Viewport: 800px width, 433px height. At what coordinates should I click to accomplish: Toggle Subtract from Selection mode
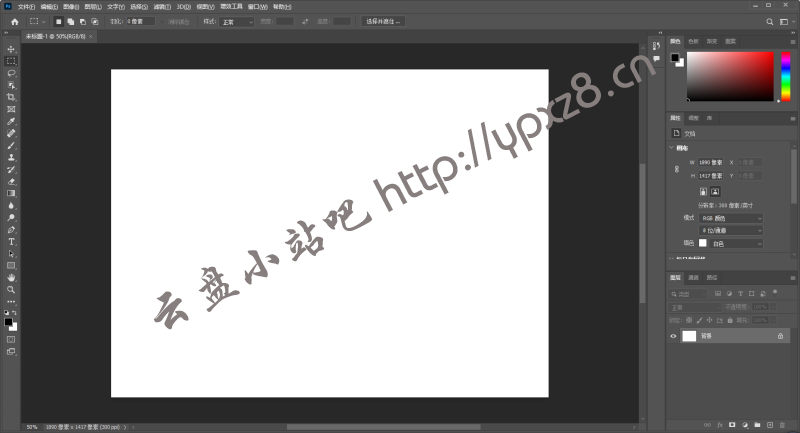[x=83, y=21]
